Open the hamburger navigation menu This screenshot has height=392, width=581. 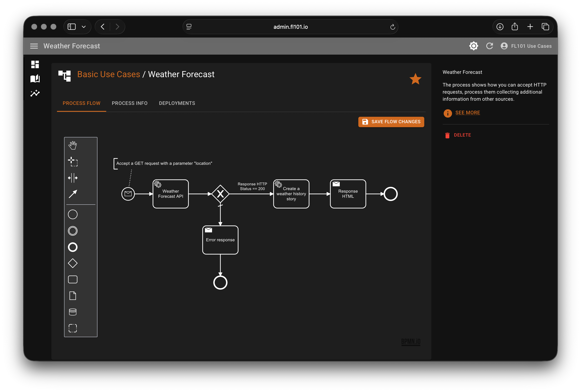click(x=34, y=46)
